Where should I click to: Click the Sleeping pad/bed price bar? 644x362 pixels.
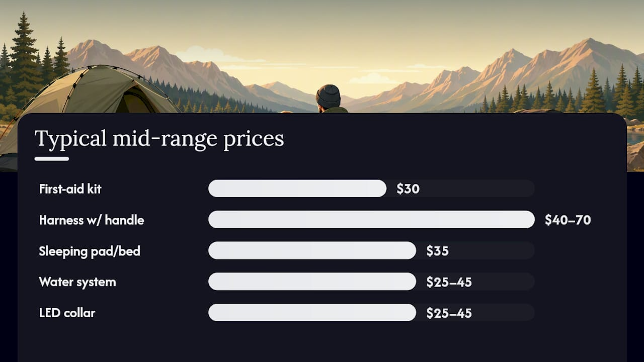click(x=312, y=251)
